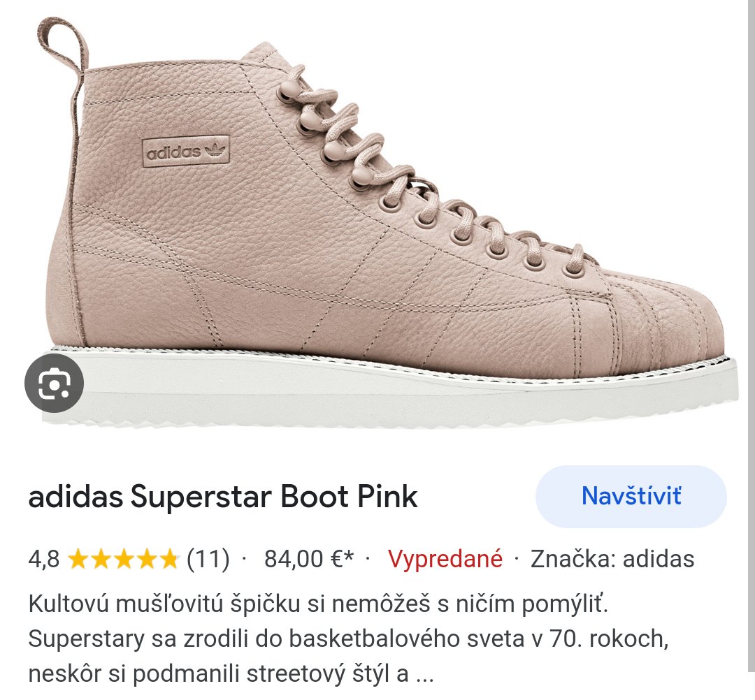
Task: Tap the adidas Superstar Boot Pink title
Action: click(222, 497)
